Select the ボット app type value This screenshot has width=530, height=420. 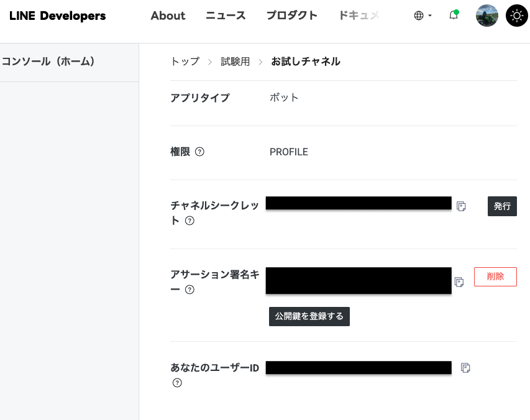284,98
